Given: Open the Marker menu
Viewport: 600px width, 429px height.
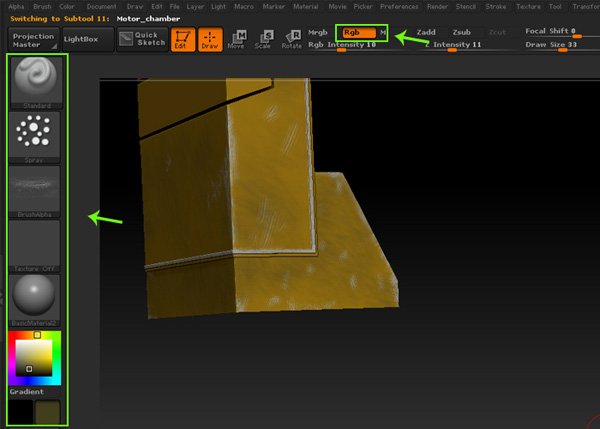Looking at the screenshot, I should [274, 7].
